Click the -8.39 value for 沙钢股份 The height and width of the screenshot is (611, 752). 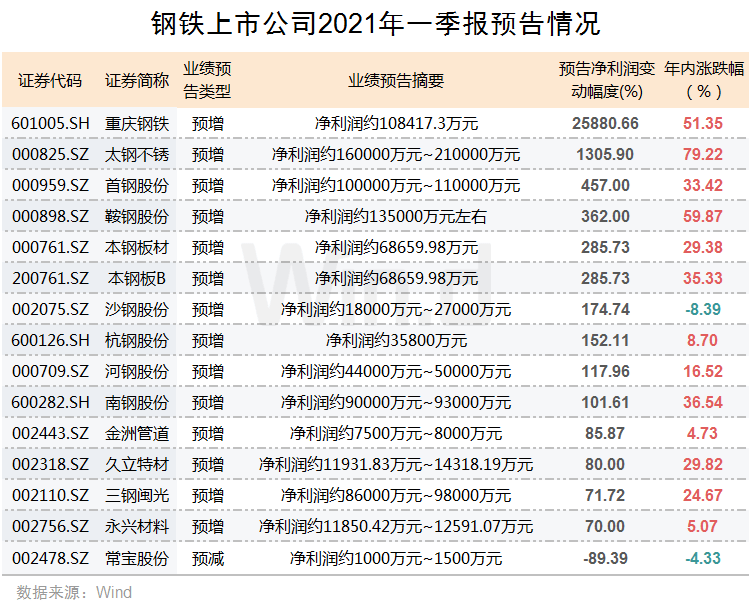704,310
